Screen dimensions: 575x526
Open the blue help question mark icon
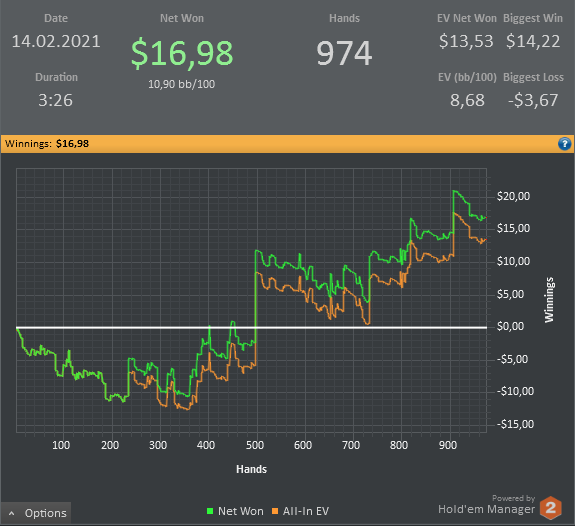pyautogui.click(x=564, y=144)
